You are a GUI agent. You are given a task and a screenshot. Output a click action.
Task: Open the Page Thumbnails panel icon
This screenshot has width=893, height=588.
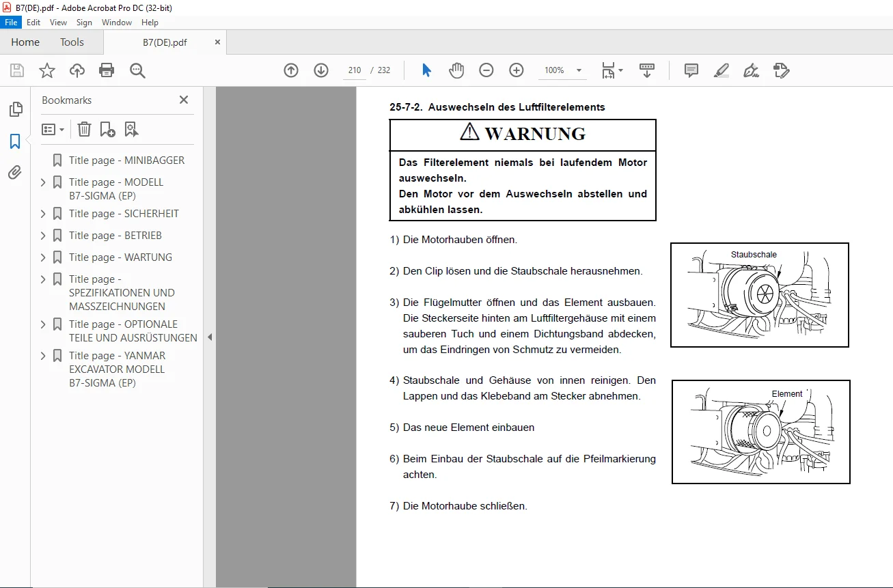pyautogui.click(x=15, y=109)
